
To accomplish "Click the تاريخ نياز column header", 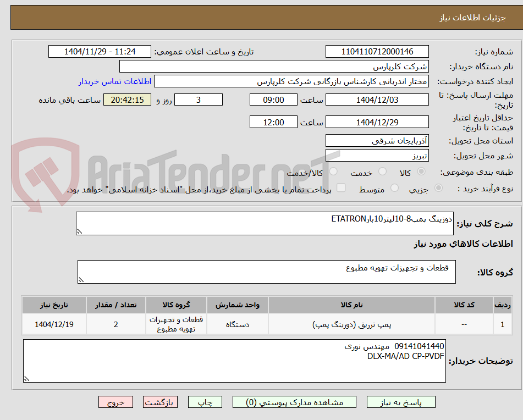I will coord(54,305).
